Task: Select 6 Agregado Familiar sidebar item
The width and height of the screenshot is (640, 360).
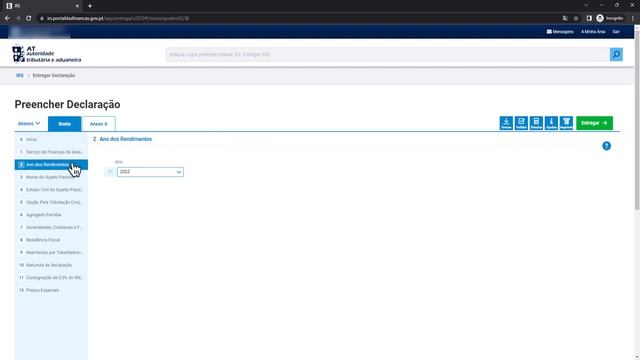Action: 51,215
